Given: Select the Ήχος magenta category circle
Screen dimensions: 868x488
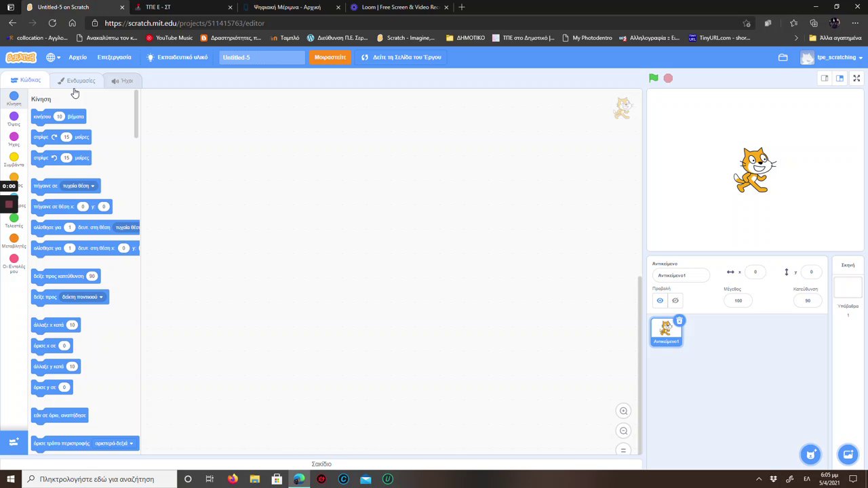Looking at the screenshot, I should 14,137.
